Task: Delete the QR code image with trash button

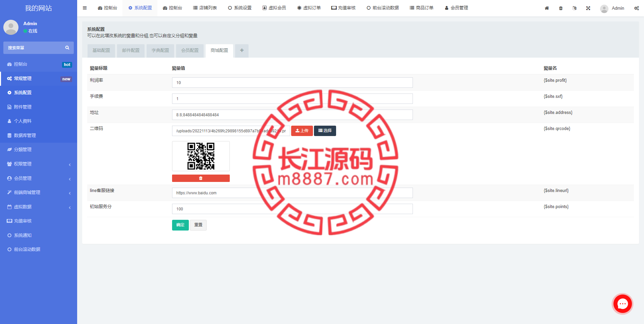Action: (201, 178)
